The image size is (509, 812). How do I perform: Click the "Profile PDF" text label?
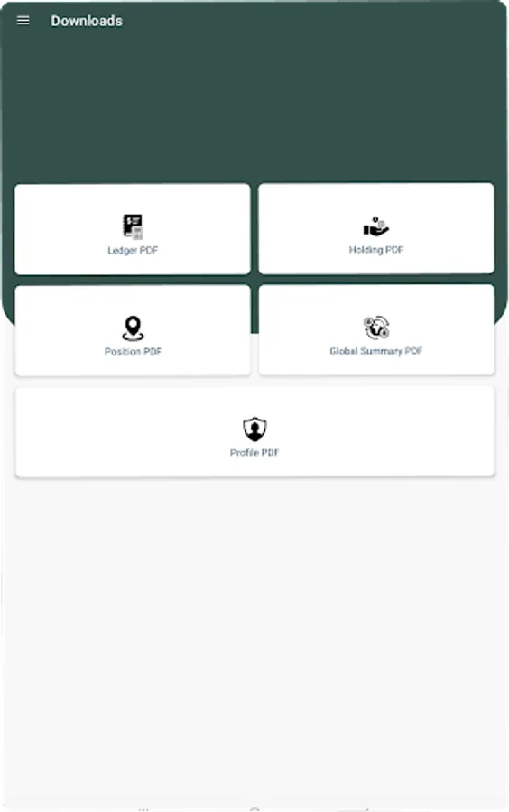[255, 453]
